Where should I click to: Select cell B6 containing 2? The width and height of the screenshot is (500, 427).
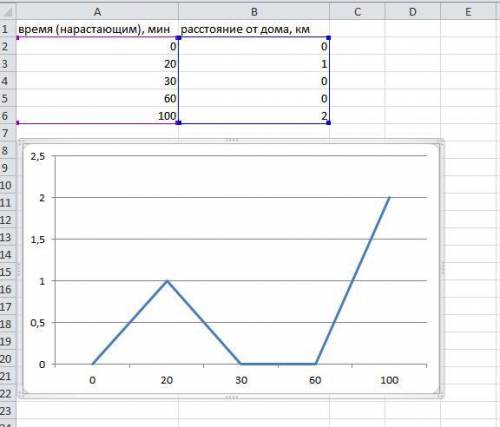[254, 116]
